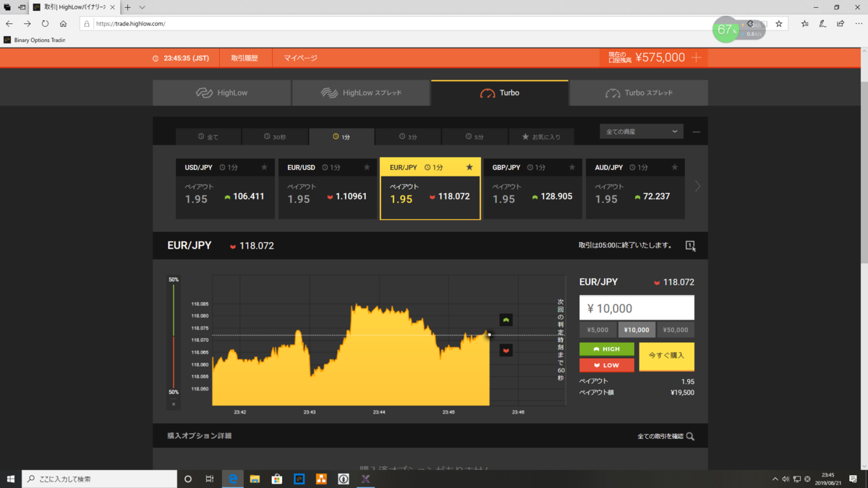The image size is (868, 488).
Task: Favorite the EUR/USD asset star
Action: pyautogui.click(x=367, y=168)
